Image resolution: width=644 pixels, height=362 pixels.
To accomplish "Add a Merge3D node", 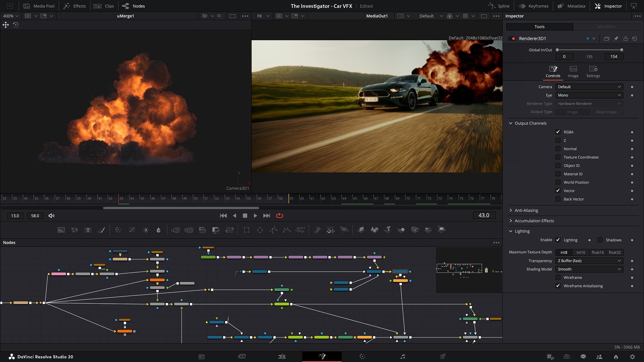I will point(401,230).
